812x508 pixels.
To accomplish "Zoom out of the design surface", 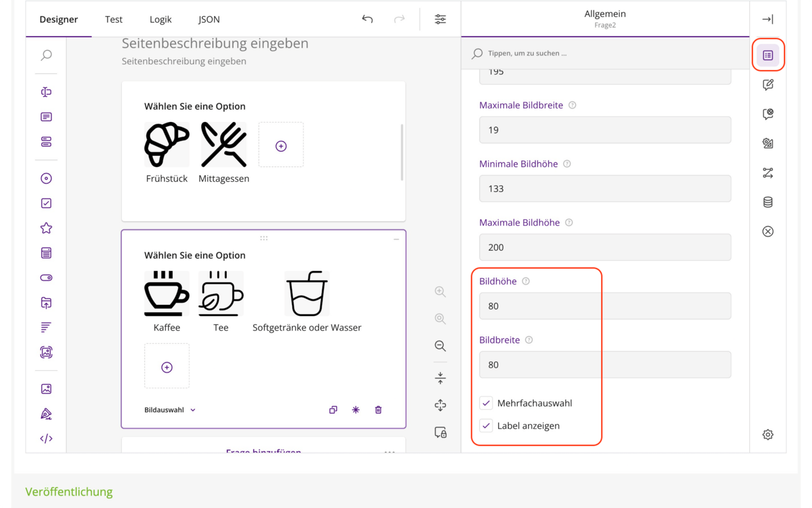I will click(440, 346).
